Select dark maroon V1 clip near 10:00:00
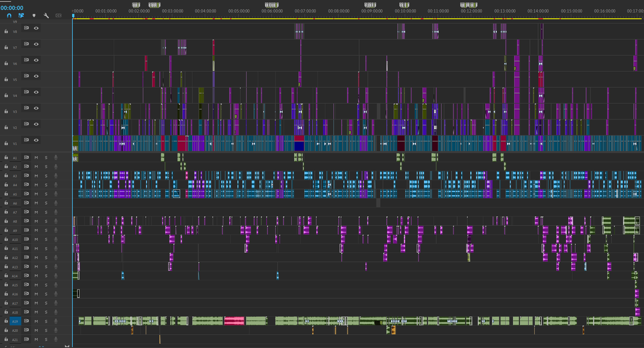This screenshot has height=348, width=644. 401,144
